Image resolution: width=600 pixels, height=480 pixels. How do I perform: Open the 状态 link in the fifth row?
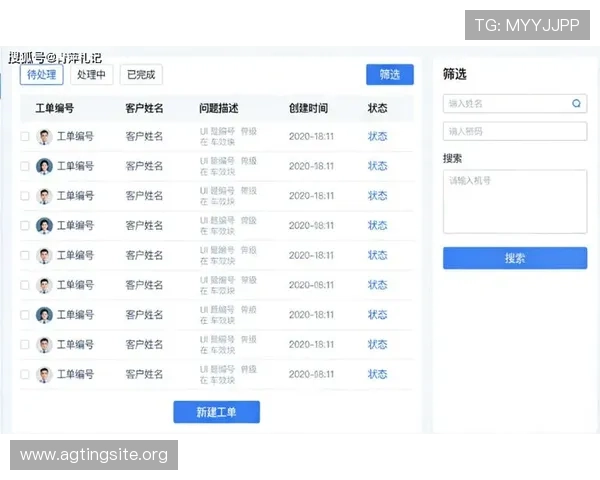click(377, 255)
